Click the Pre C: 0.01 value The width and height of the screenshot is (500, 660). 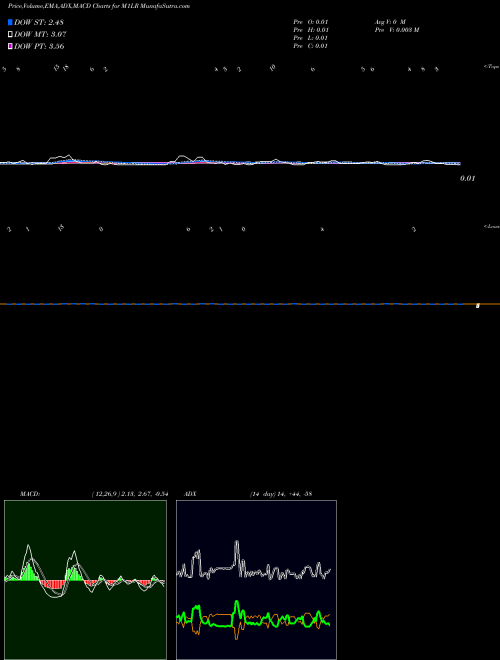click(x=311, y=46)
